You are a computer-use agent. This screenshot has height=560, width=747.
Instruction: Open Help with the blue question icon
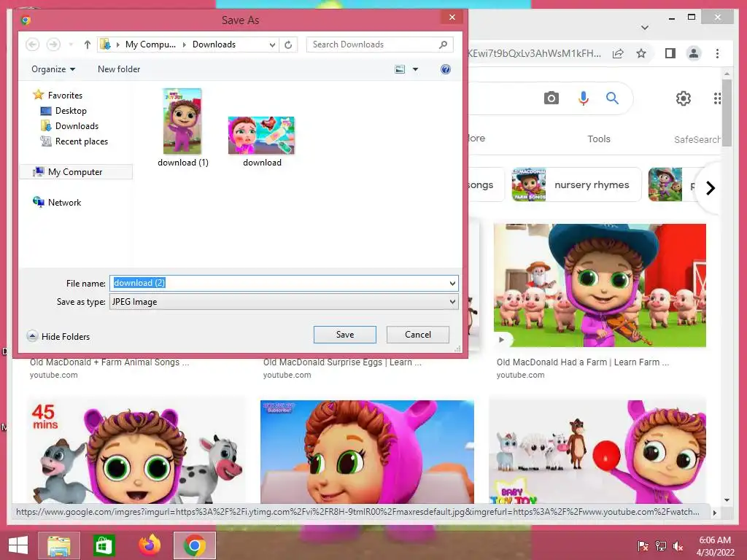(x=446, y=69)
